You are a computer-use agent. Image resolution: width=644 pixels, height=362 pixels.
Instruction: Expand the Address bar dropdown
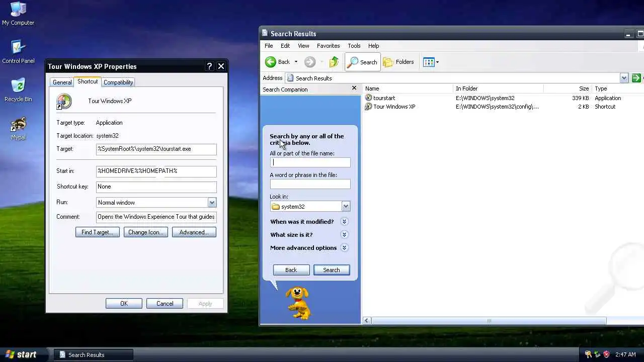pyautogui.click(x=624, y=78)
